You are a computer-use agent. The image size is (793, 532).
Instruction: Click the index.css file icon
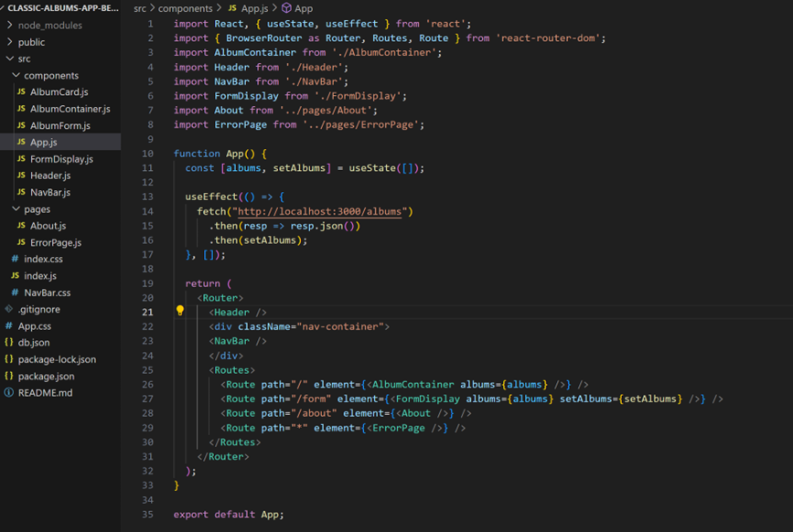point(13,259)
